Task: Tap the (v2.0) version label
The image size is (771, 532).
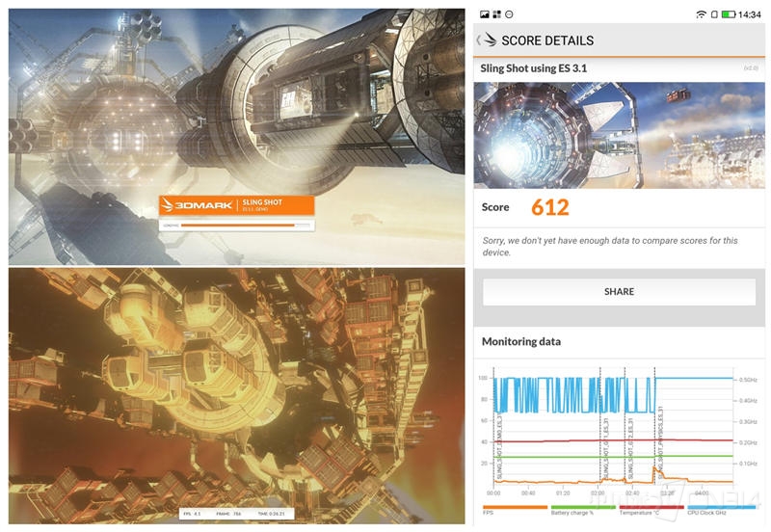Action: 751,67
